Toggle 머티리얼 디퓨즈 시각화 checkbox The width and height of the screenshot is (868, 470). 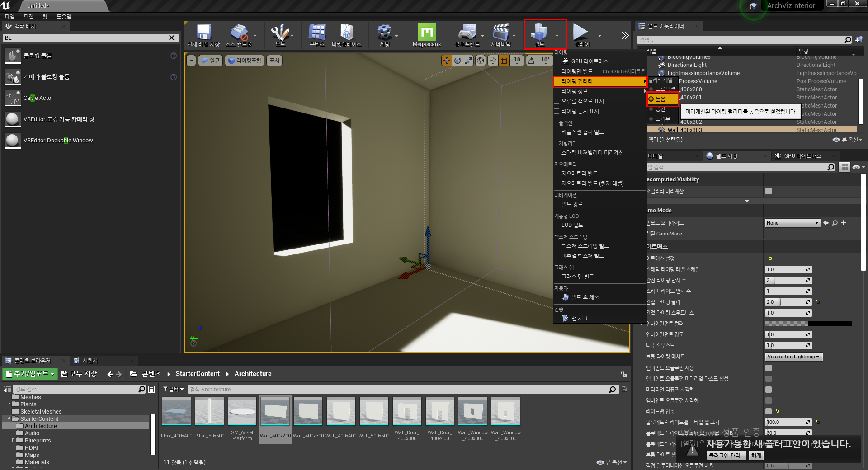click(769, 390)
